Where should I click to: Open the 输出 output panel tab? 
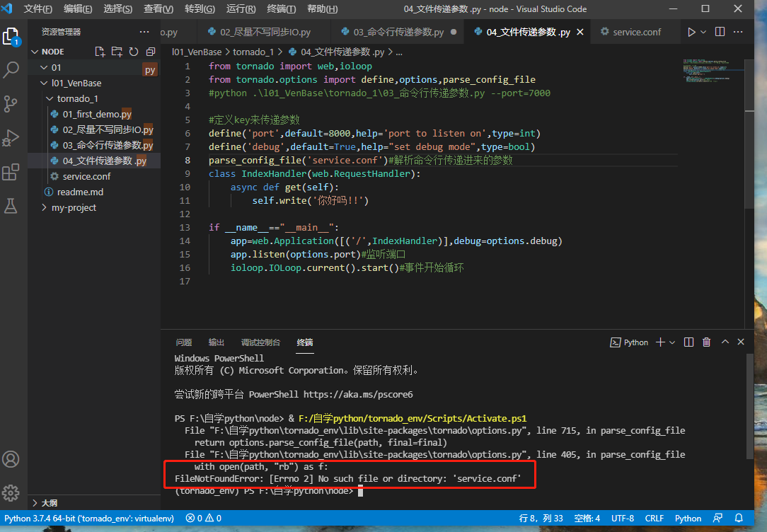(x=217, y=342)
